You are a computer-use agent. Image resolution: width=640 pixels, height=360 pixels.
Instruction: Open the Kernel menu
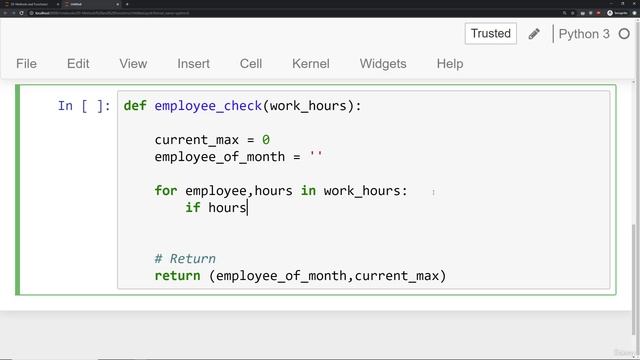311,64
